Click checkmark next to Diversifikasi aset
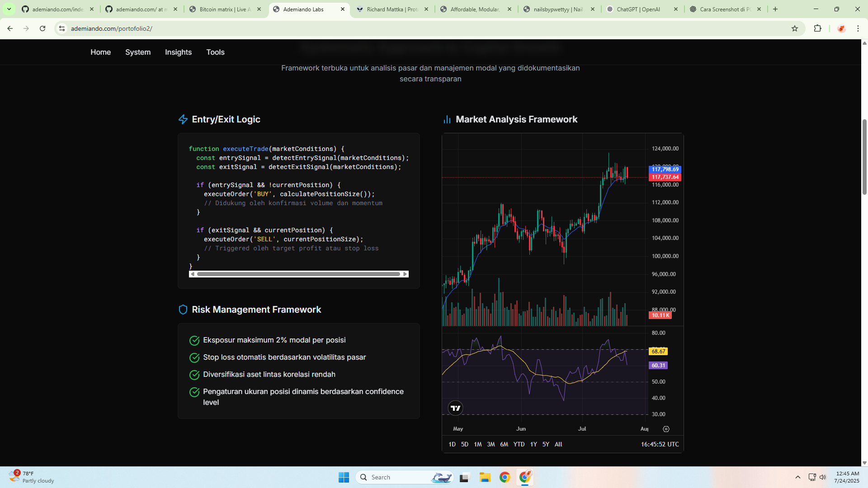Viewport: 868px width, 488px height. [194, 375]
